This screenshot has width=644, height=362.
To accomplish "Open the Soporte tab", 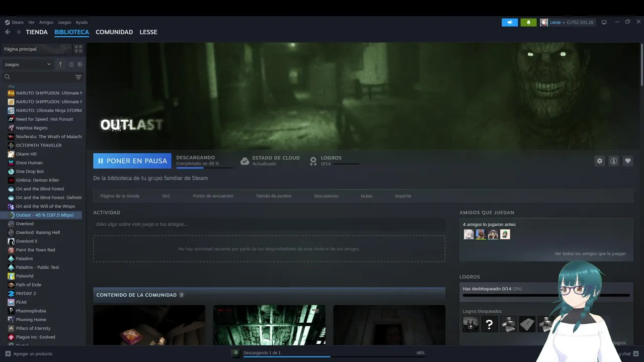I will coord(403,196).
